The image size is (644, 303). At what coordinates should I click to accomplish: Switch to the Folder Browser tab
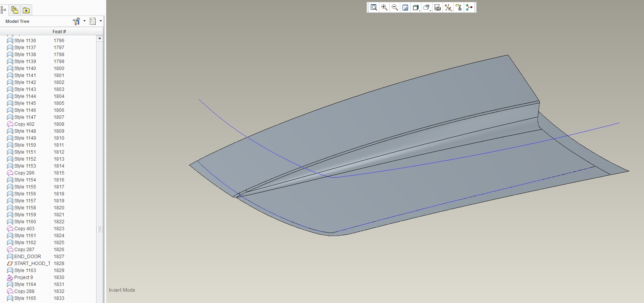pos(15,10)
